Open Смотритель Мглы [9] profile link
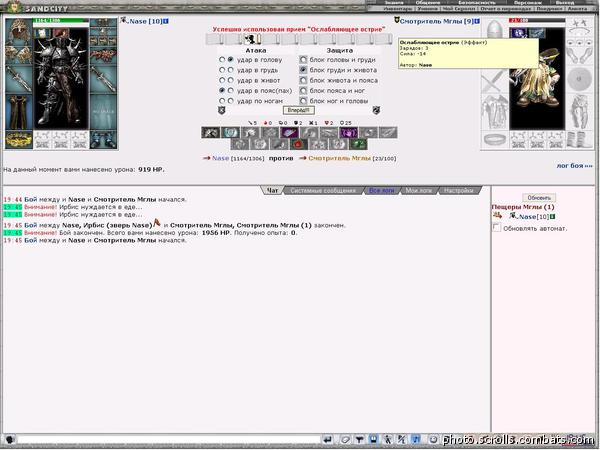600x450 pixels. pos(437,21)
